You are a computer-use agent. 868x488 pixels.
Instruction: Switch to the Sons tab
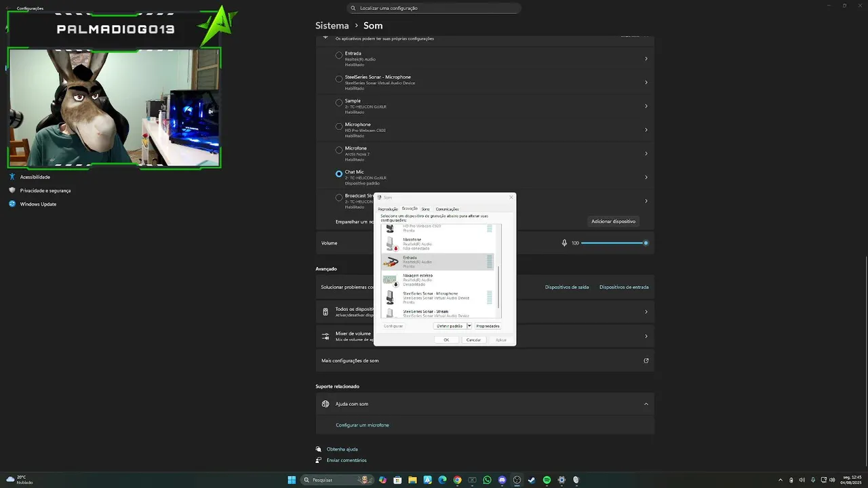click(425, 209)
